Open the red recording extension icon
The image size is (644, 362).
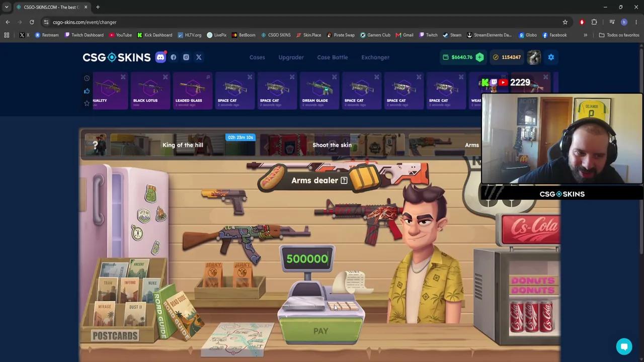[582, 22]
